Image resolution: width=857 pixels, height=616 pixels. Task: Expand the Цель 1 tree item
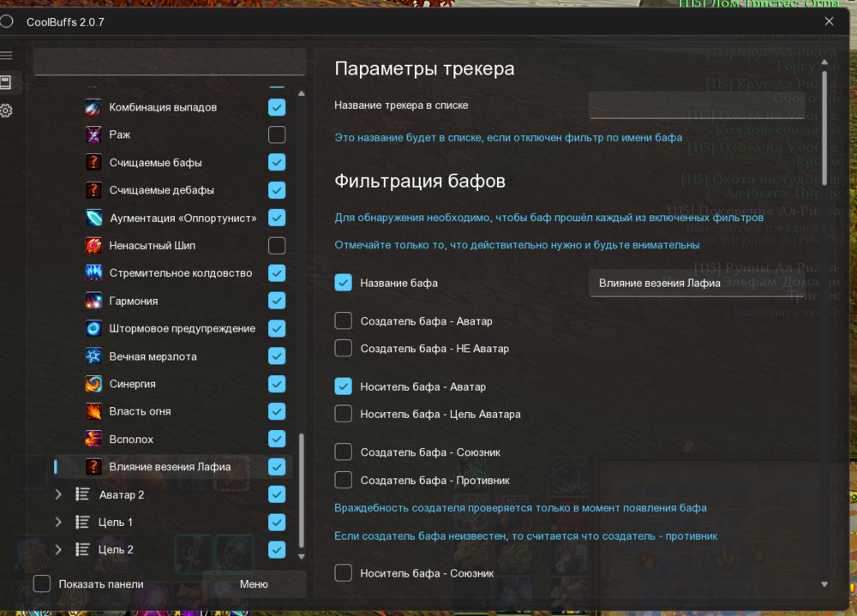(x=57, y=522)
